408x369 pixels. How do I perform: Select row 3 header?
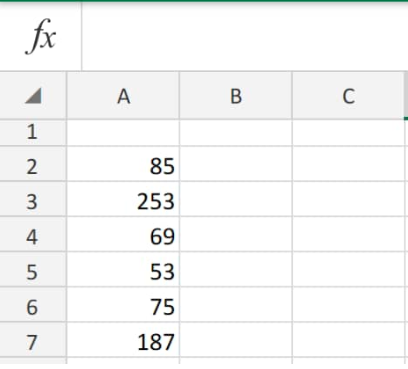[33, 199]
